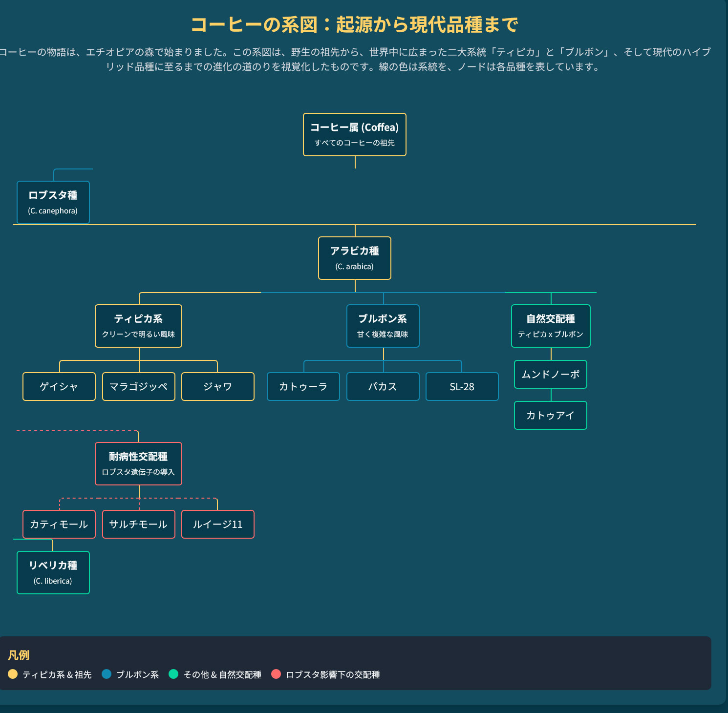The image size is (728, 713).
Task: Click the マラゴジッペ variety node
Action: pyautogui.click(x=139, y=387)
